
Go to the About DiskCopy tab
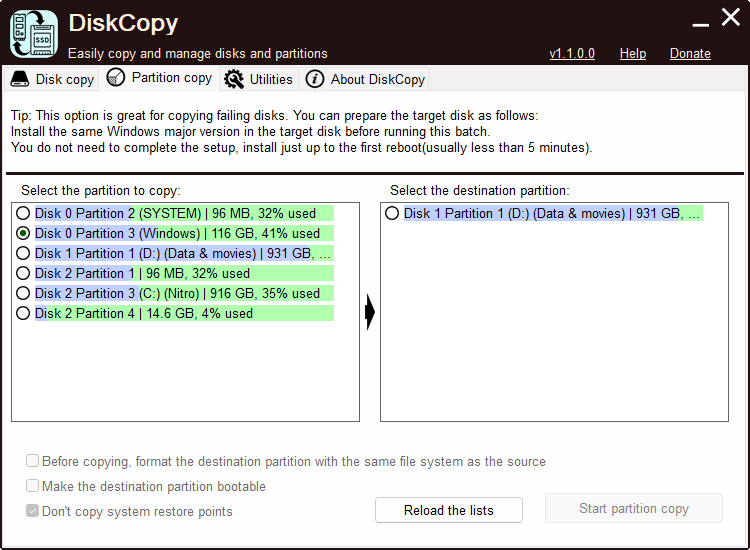click(364, 79)
